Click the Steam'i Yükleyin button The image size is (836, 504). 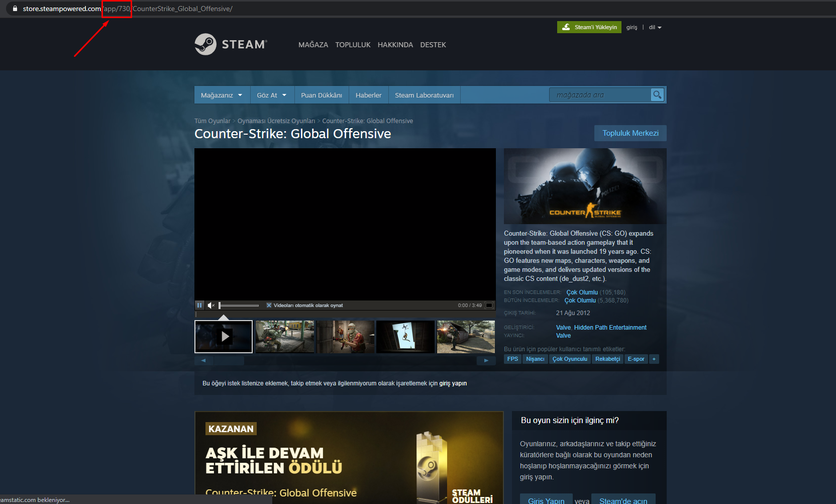[589, 27]
